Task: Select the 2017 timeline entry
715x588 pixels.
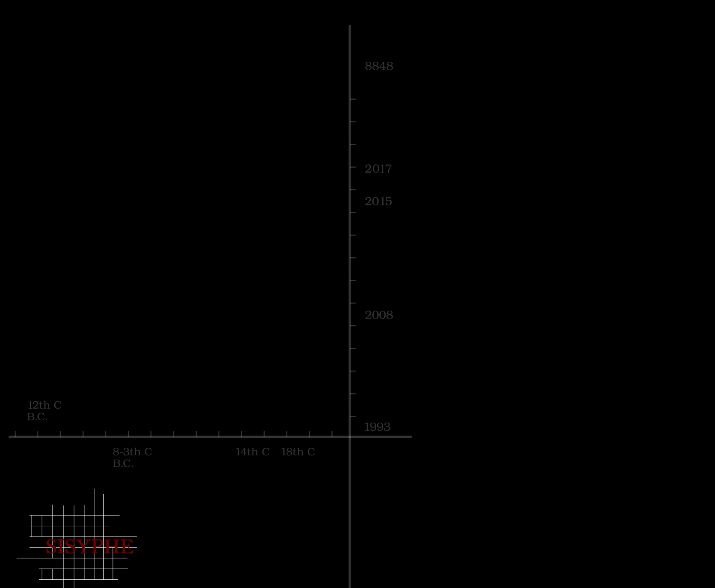Action: tap(378, 169)
